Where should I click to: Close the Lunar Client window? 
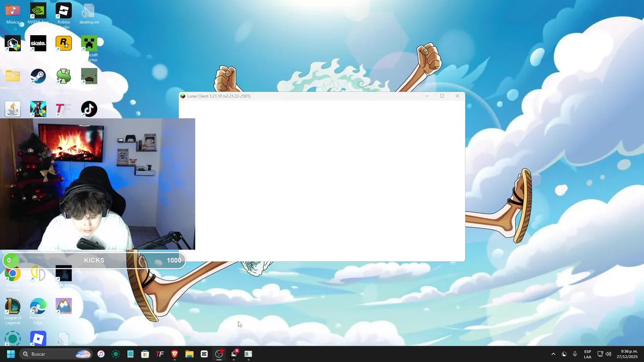457,96
